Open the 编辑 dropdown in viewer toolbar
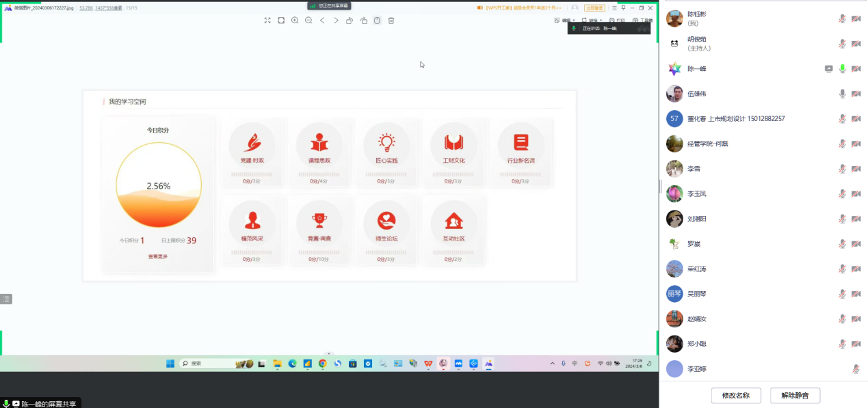Image resolution: width=868 pixels, height=408 pixels. click(x=567, y=21)
